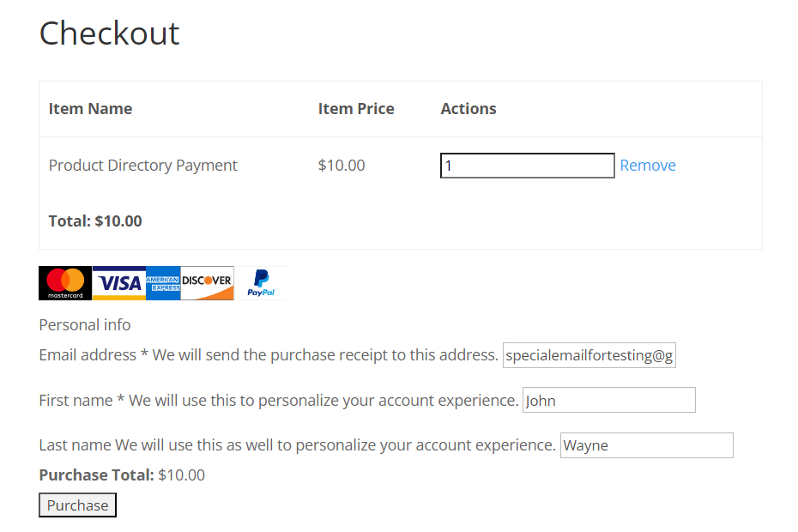Select the Last name field containing Wayne
Viewport: 798px width, 532px height.
646,445
